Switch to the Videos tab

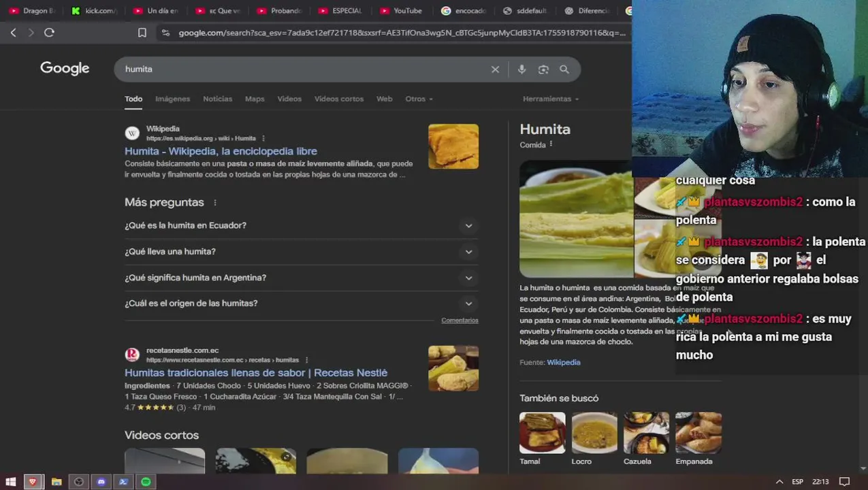coord(289,99)
